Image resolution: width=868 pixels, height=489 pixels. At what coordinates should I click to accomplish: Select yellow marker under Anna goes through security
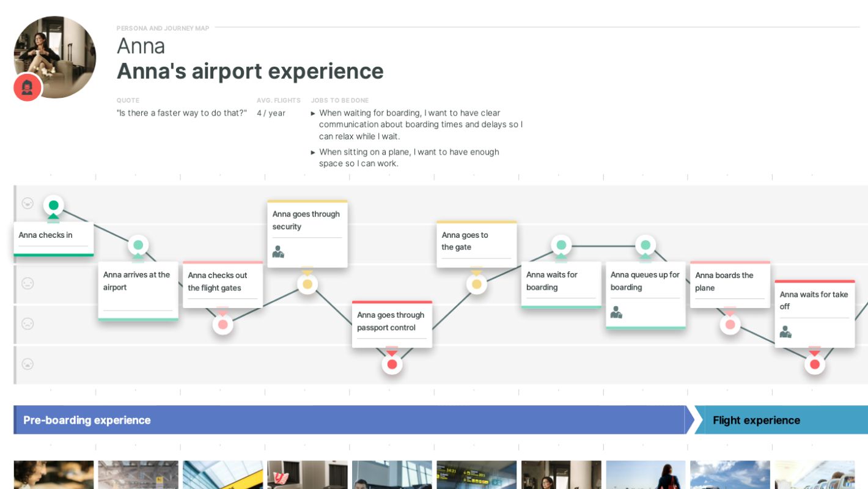[x=307, y=284]
